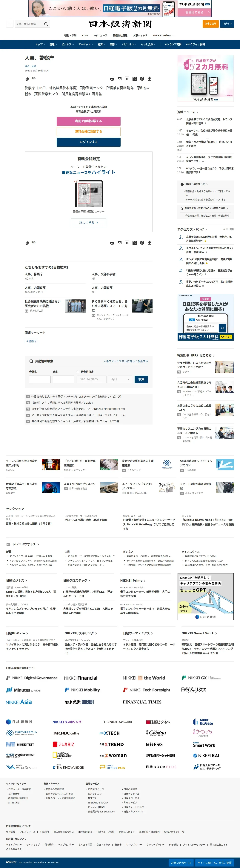Open the 日経 BOOKPLUS logo link

tap(161, 767)
